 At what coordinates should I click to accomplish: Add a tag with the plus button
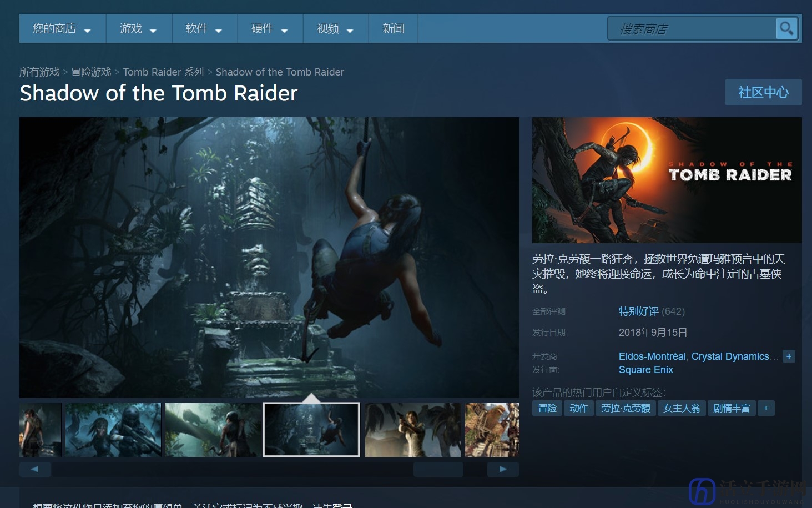766,408
